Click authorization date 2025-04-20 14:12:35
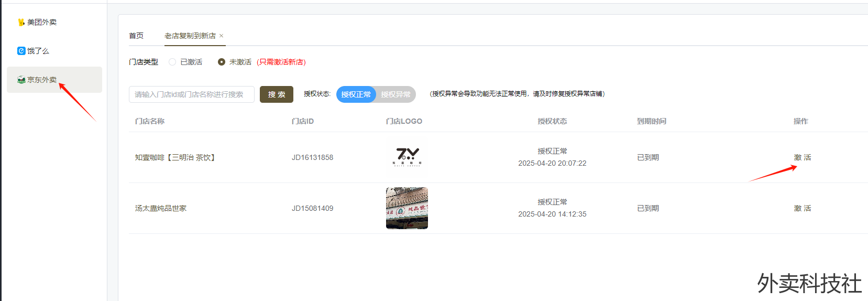868x301 pixels. [552, 214]
